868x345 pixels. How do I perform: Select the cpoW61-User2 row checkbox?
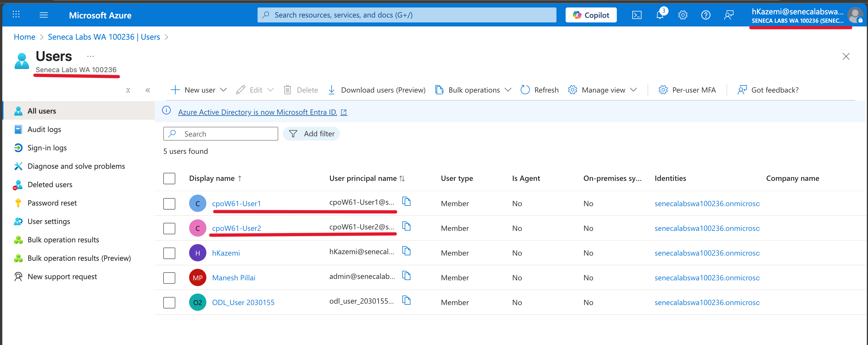[x=169, y=229]
